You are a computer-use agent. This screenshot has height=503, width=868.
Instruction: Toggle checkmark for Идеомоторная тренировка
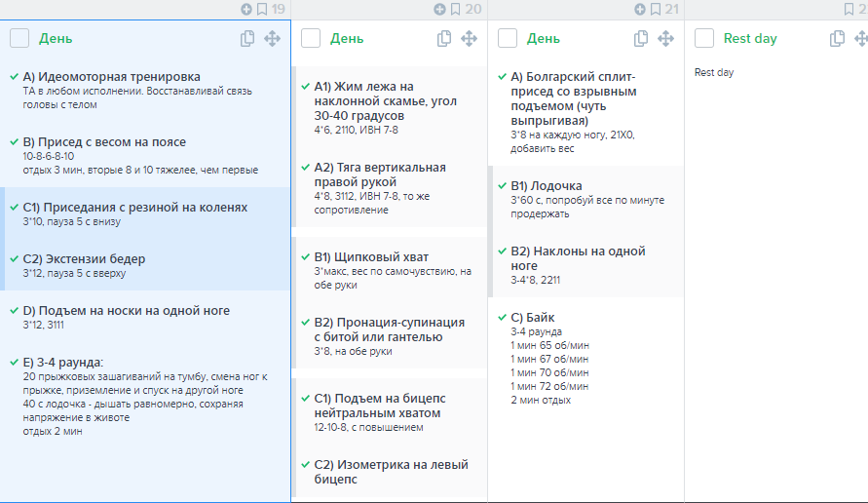point(15,76)
